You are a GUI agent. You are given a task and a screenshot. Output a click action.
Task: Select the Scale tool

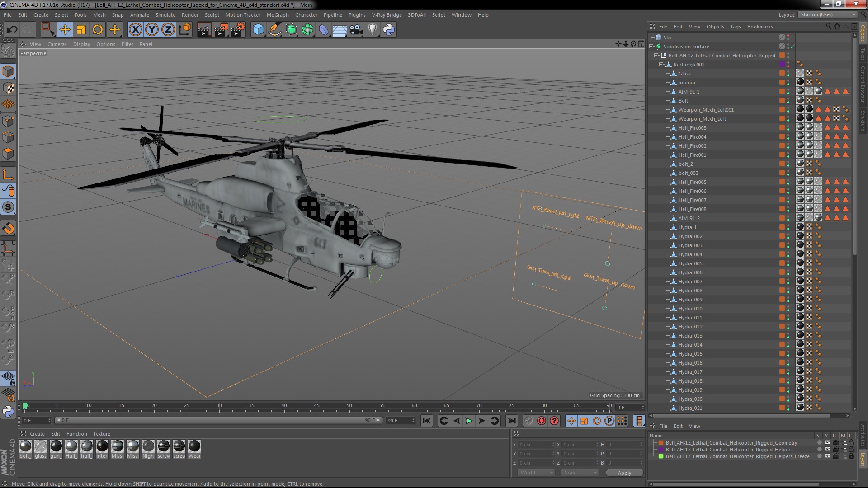(x=81, y=30)
